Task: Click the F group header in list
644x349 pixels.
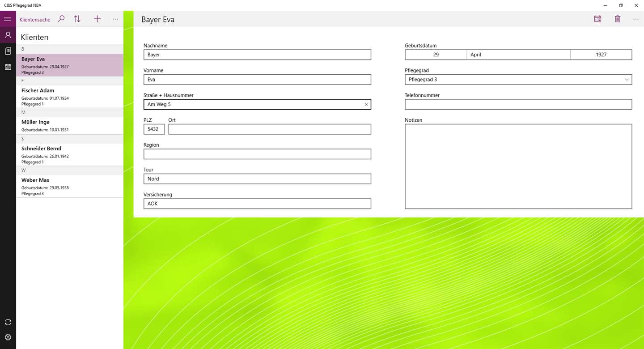Action: pos(70,81)
